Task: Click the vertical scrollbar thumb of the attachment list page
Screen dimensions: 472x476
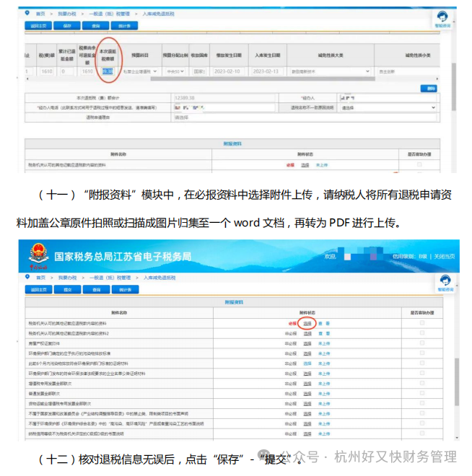Action: tap(457, 382)
